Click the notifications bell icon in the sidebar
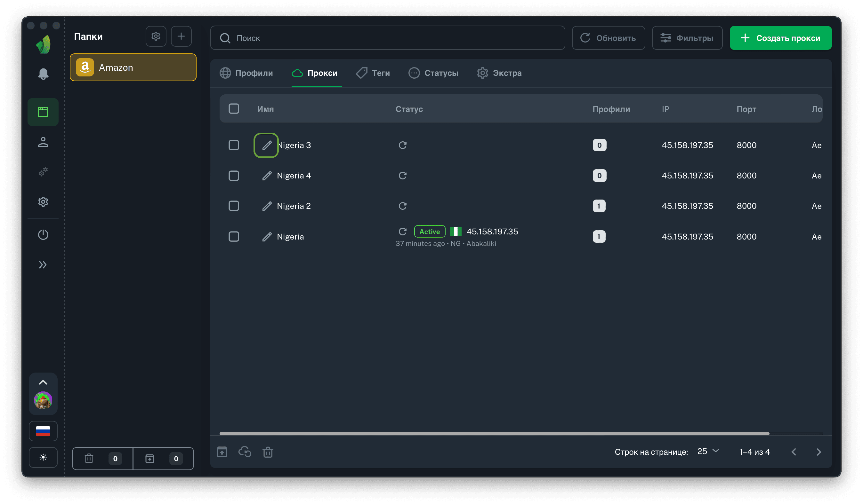The image size is (863, 504). pyautogui.click(x=43, y=74)
